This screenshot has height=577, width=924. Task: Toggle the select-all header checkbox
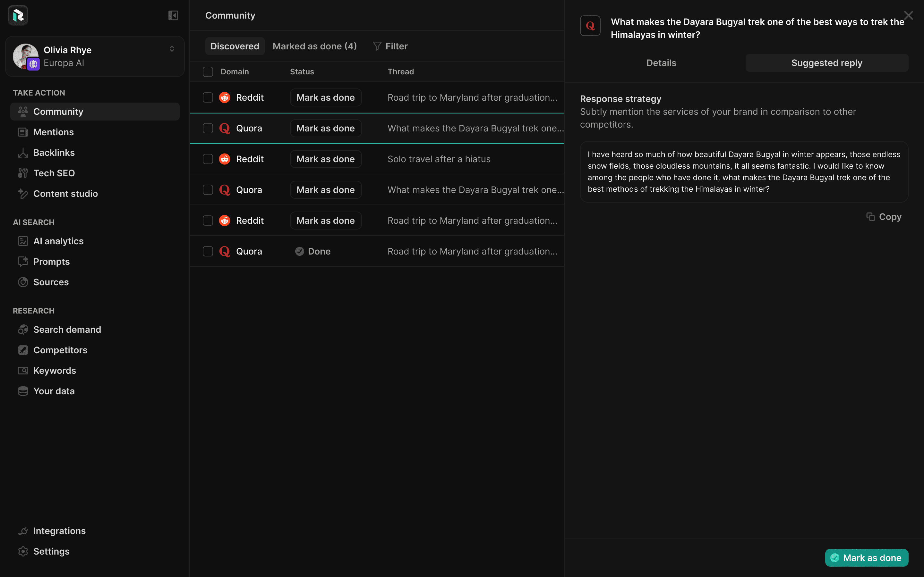coord(208,72)
